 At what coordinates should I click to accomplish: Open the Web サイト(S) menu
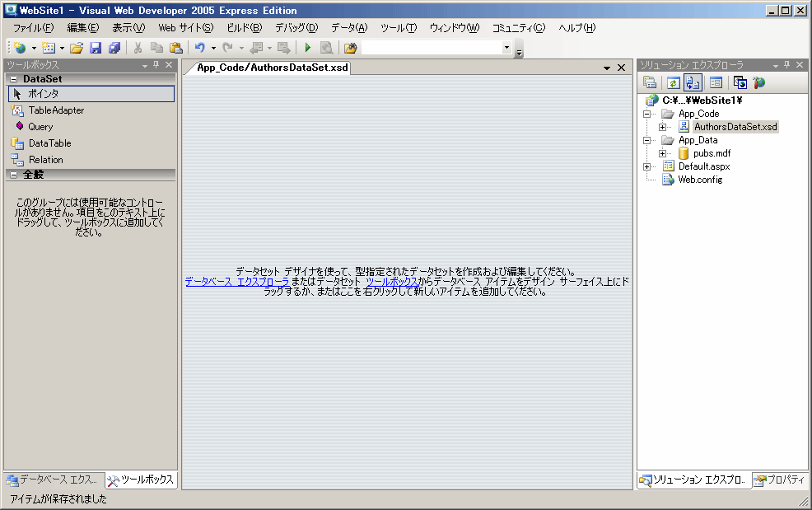click(186, 28)
